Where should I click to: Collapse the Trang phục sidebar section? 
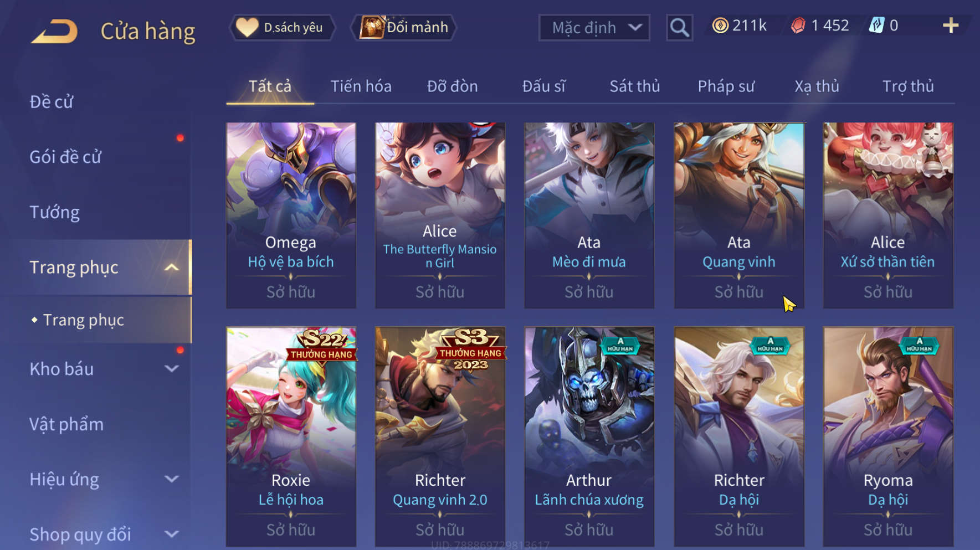click(x=172, y=268)
